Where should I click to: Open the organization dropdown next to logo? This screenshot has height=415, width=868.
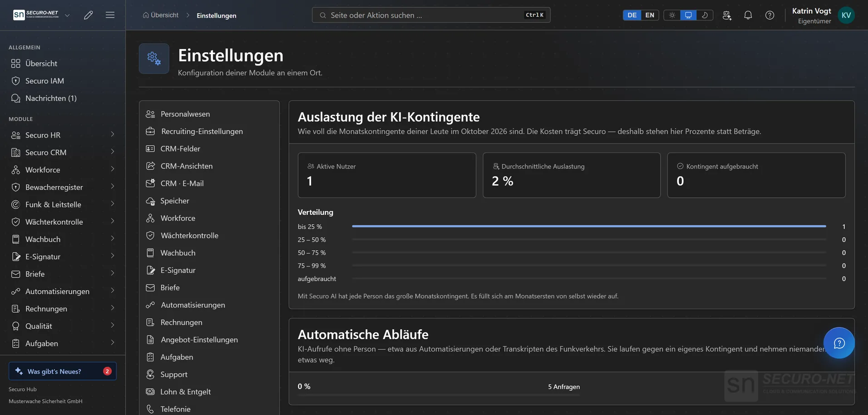point(67,15)
